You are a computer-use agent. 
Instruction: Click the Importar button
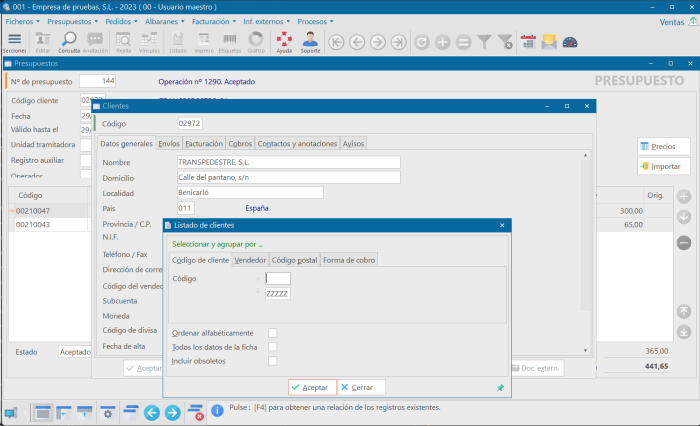pyautogui.click(x=663, y=166)
